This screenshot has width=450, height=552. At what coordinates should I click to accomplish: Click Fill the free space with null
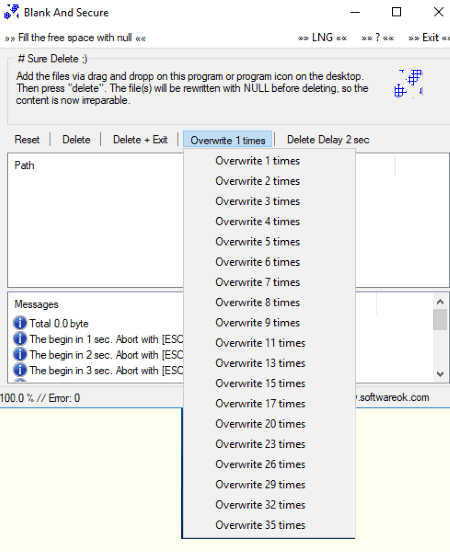pyautogui.click(x=75, y=38)
